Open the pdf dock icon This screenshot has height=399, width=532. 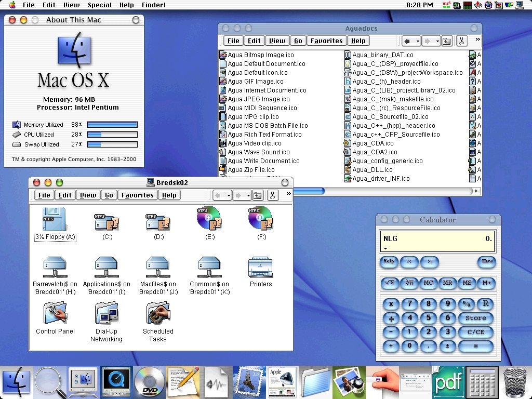click(x=448, y=382)
